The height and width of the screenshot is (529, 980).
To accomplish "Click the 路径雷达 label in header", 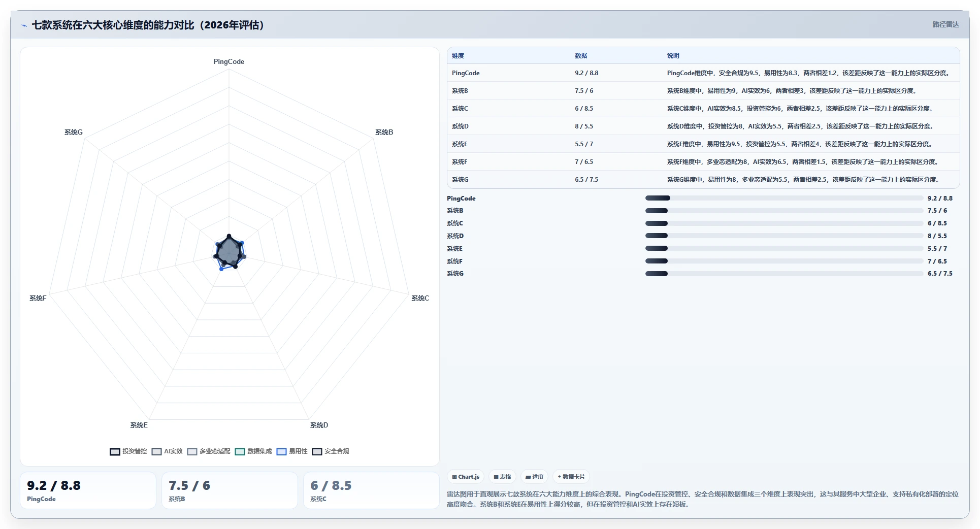I will (x=945, y=24).
